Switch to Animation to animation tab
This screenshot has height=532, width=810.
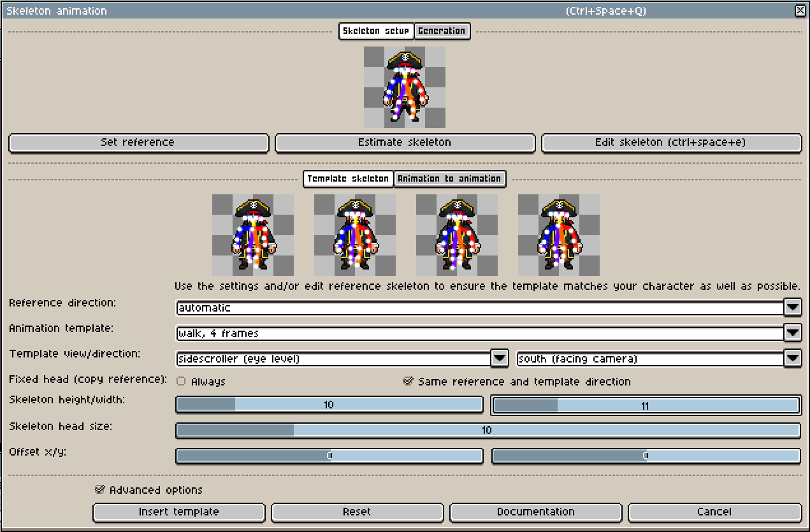tap(449, 179)
